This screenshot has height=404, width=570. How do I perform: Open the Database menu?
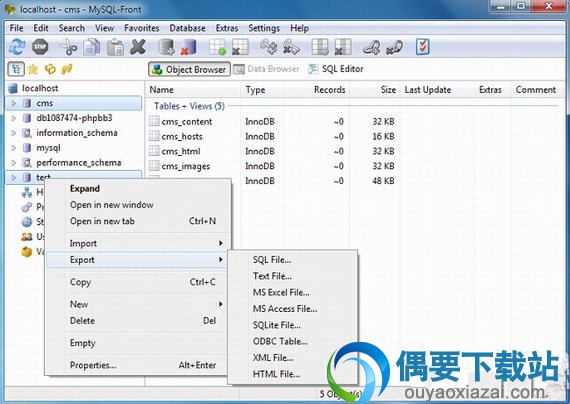pos(187,28)
